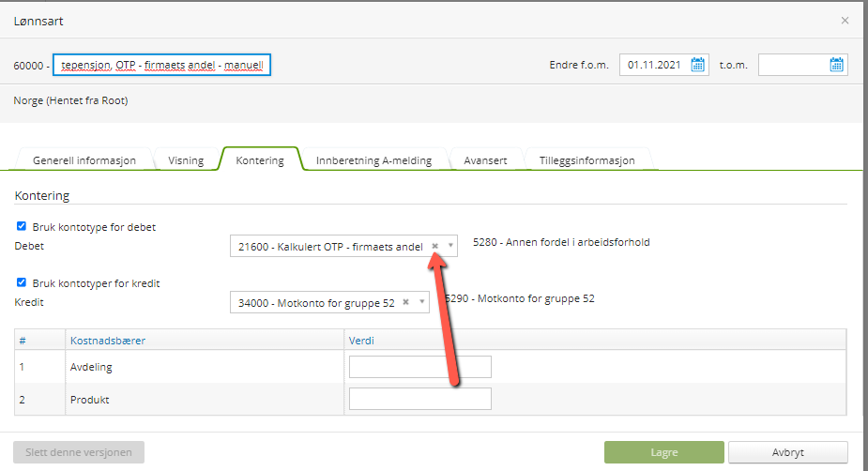Click the '34000 - Motkonto for gruppe 52' value
The width and height of the screenshot is (868, 471).
coord(316,303)
